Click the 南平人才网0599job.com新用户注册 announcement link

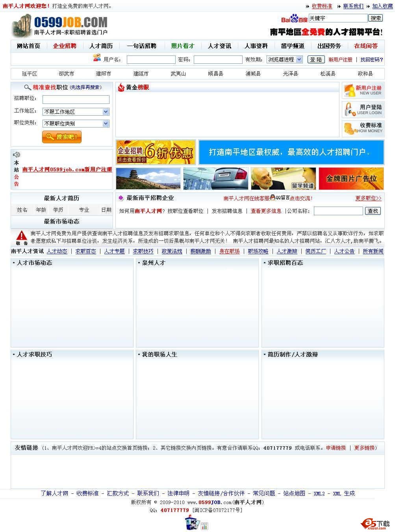tap(67, 170)
